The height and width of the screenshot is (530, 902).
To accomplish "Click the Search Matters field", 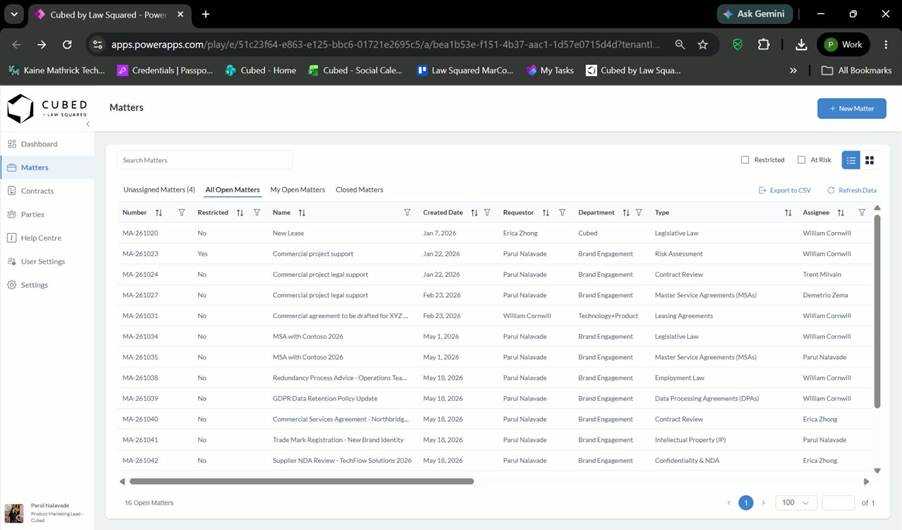I will point(204,161).
